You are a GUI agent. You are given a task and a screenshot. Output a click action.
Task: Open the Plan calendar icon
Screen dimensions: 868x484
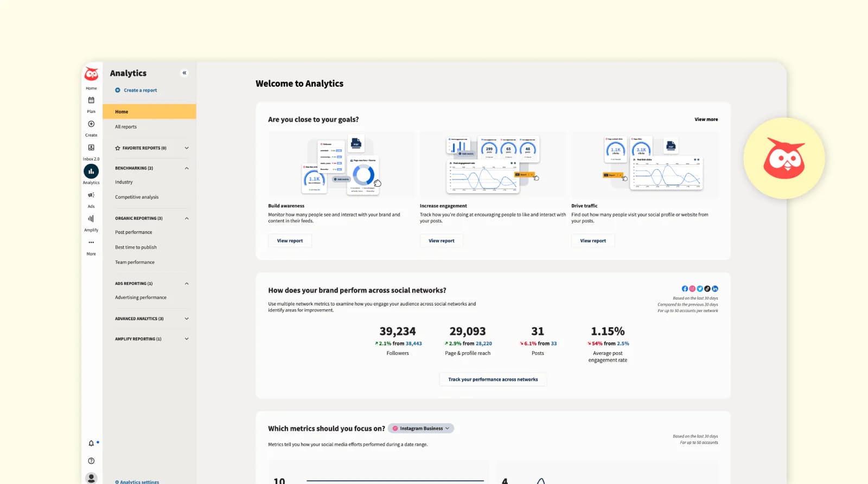[91, 100]
